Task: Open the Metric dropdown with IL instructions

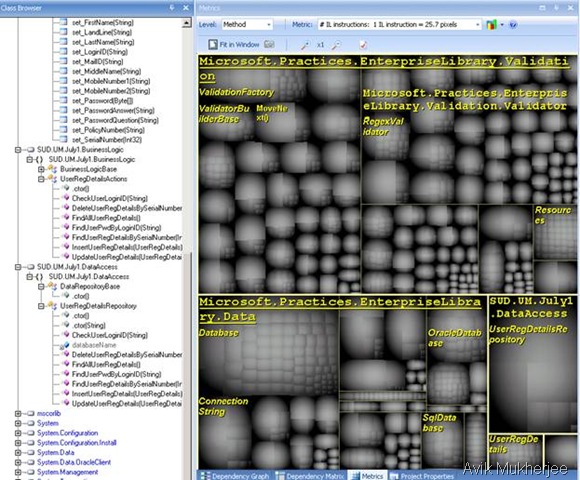Action: click(399, 25)
